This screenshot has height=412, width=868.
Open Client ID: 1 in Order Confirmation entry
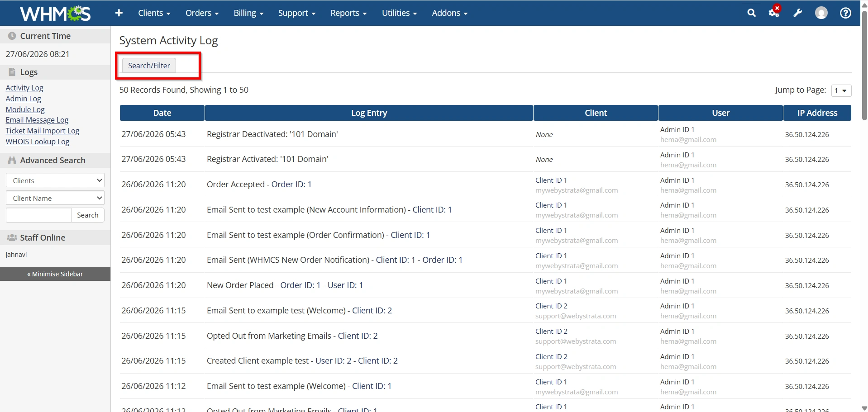point(410,235)
